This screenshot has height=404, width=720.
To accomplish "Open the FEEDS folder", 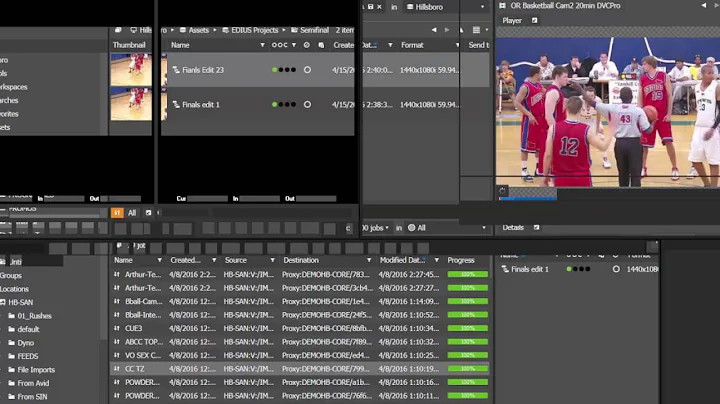I will (28, 356).
